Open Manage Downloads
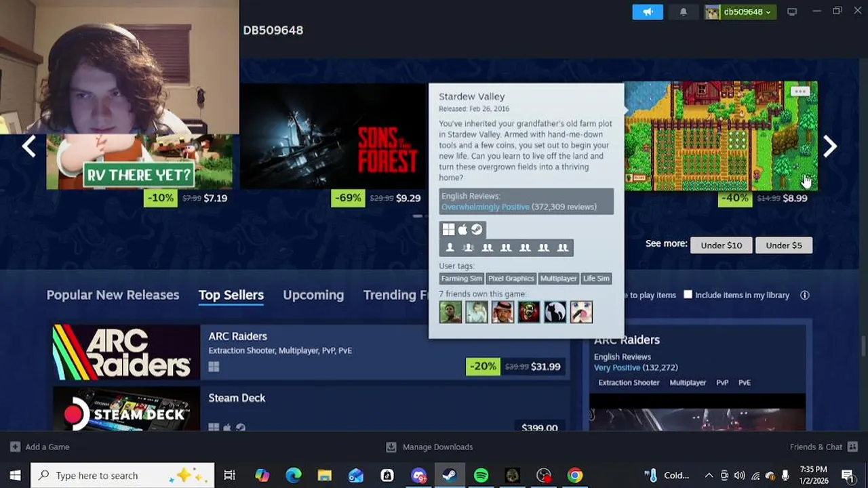 point(429,447)
